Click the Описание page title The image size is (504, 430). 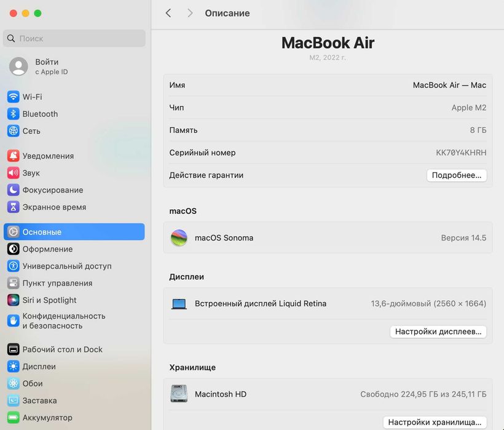[227, 13]
